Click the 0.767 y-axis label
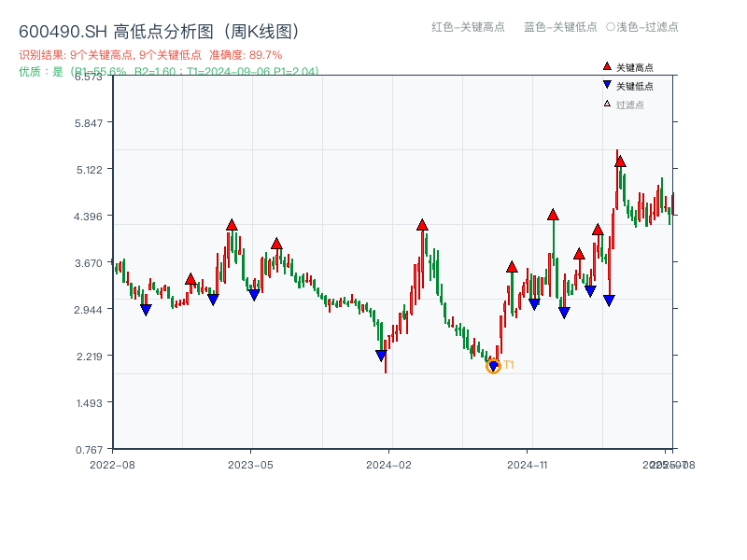 pyautogui.click(x=89, y=450)
